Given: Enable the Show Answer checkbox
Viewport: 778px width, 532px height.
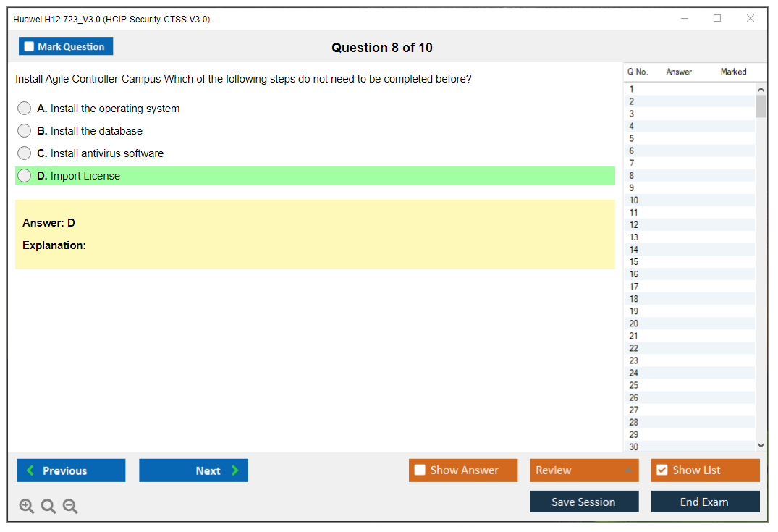Looking at the screenshot, I should [420, 470].
